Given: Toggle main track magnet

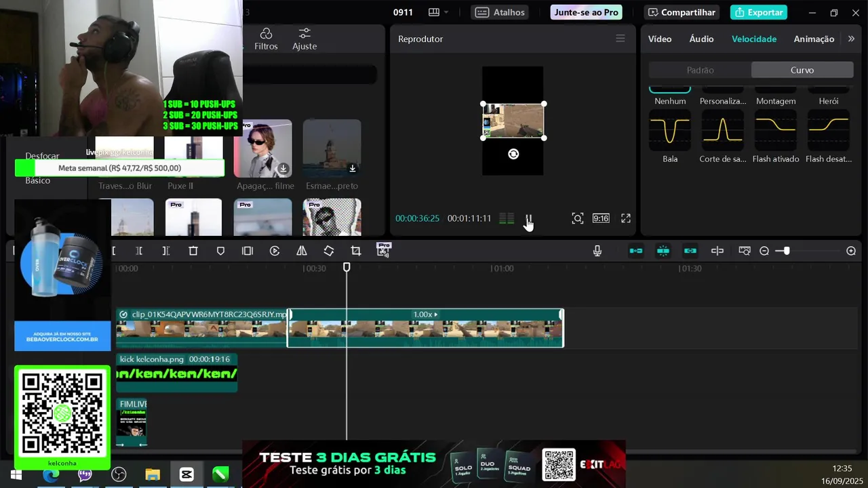Looking at the screenshot, I should pos(636,251).
